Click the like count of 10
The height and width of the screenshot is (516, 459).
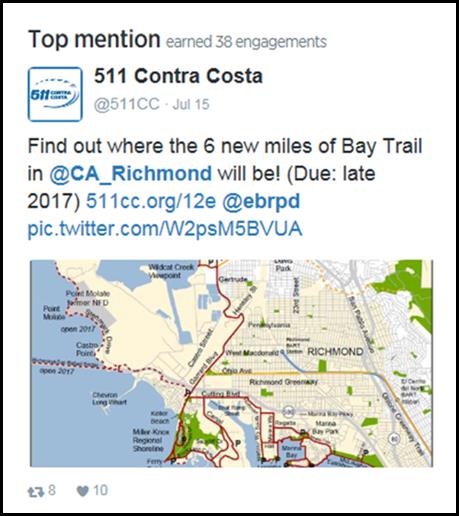100,491
